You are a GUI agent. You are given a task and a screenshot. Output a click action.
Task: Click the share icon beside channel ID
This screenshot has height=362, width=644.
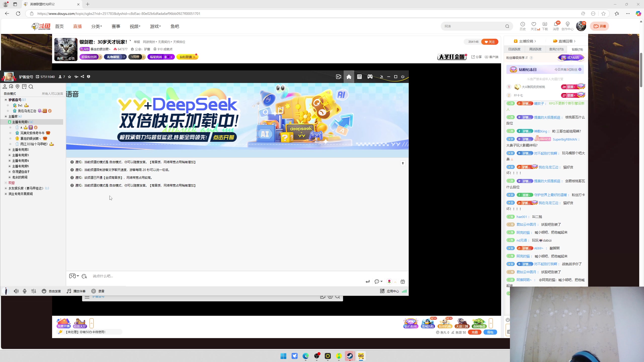(83, 77)
